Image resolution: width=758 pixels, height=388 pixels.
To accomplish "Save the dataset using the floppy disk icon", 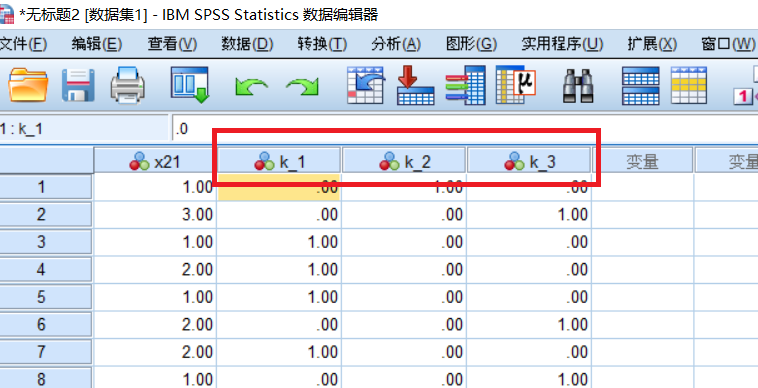I will (78, 86).
